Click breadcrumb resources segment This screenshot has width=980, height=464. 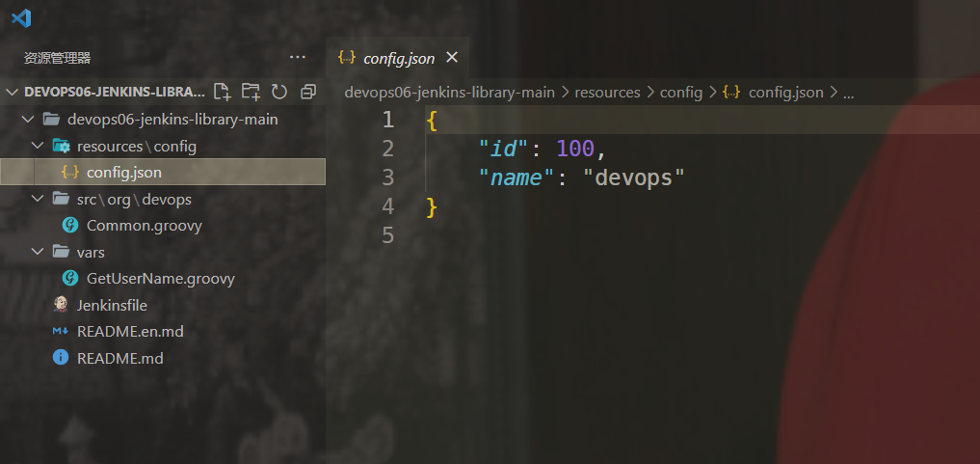point(607,93)
